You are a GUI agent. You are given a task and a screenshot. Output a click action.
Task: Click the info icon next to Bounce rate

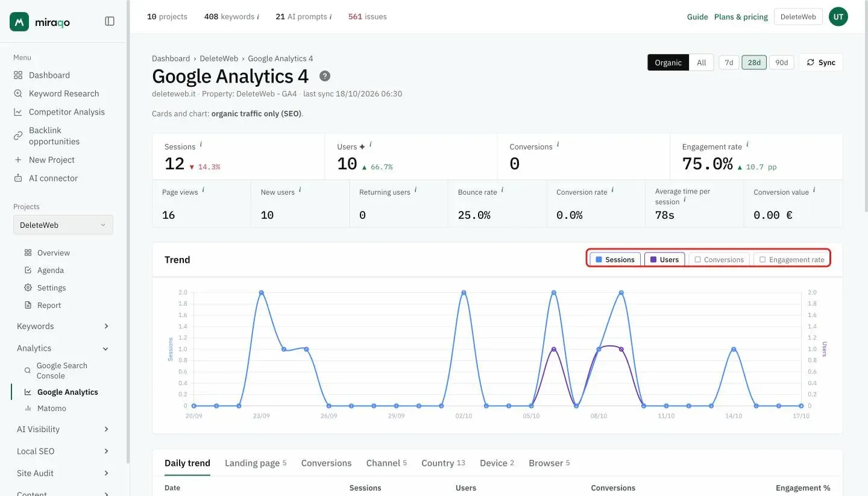click(502, 190)
